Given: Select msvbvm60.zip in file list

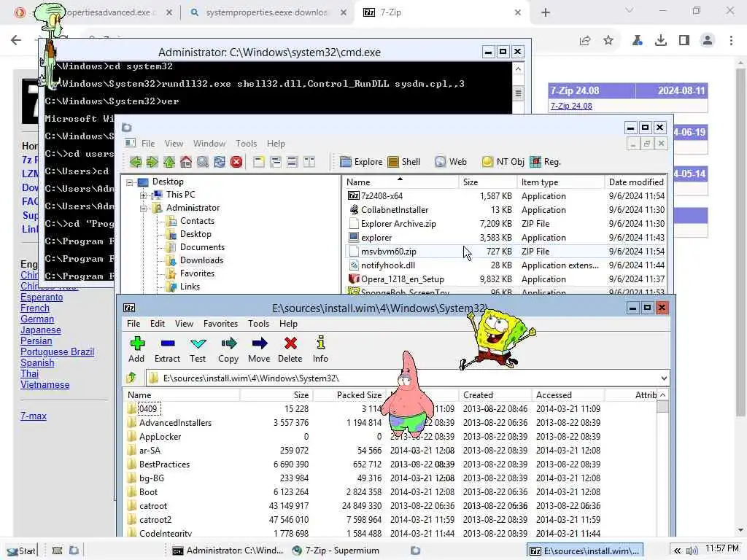Looking at the screenshot, I should point(505,252).
